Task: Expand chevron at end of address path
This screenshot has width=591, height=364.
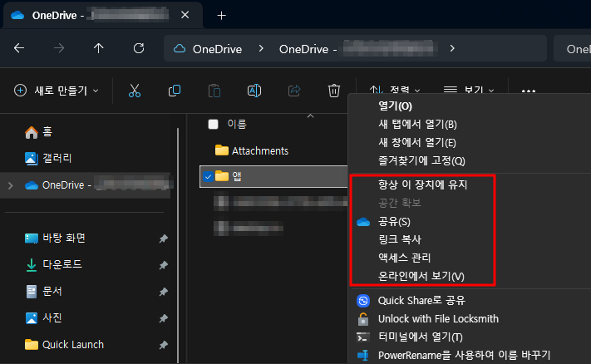Action: [452, 48]
